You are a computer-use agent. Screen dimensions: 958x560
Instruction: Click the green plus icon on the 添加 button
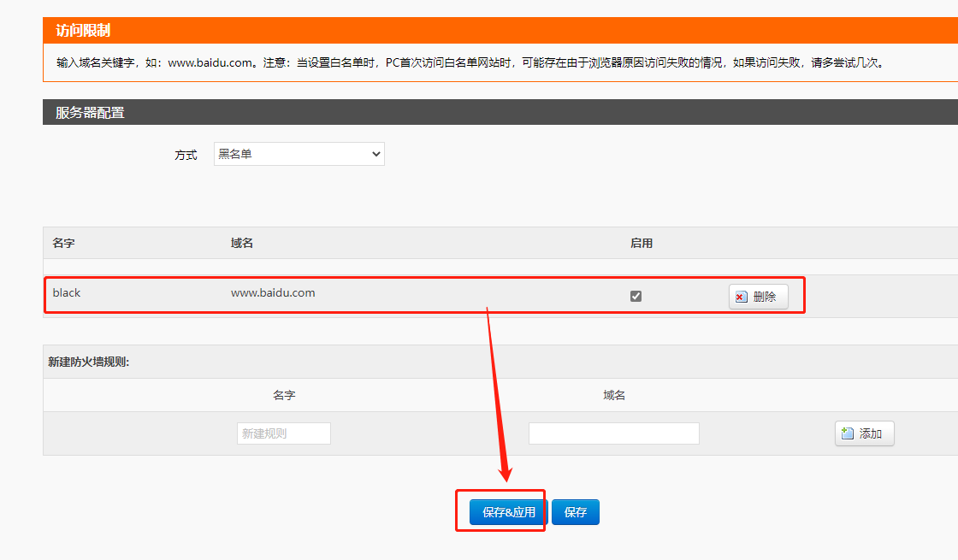point(848,433)
